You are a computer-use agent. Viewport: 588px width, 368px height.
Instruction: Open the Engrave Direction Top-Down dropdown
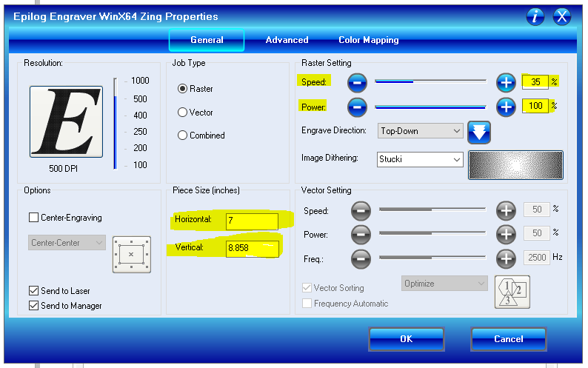pos(421,131)
